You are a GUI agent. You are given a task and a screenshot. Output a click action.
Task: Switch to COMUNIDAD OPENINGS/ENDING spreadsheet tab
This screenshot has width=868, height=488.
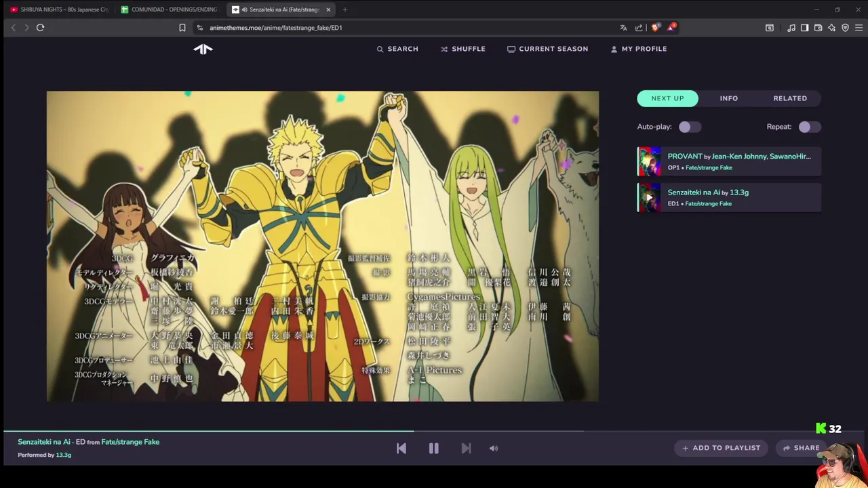(169, 9)
